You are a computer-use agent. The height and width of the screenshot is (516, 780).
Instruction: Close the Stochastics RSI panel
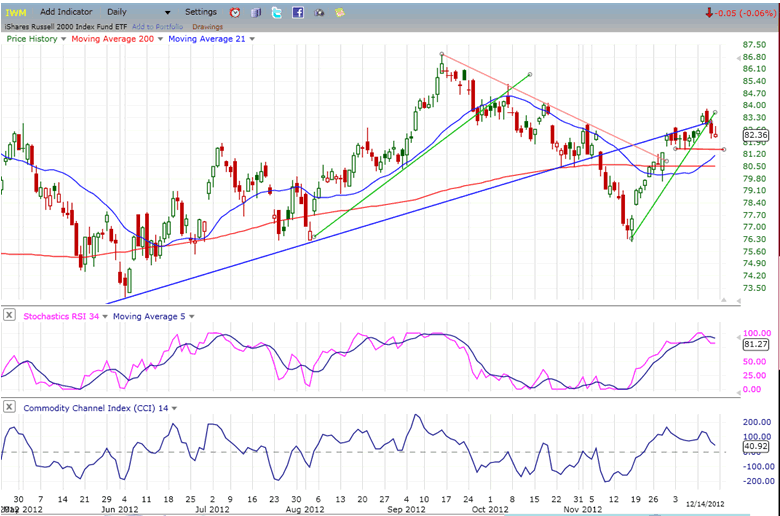click(9, 316)
